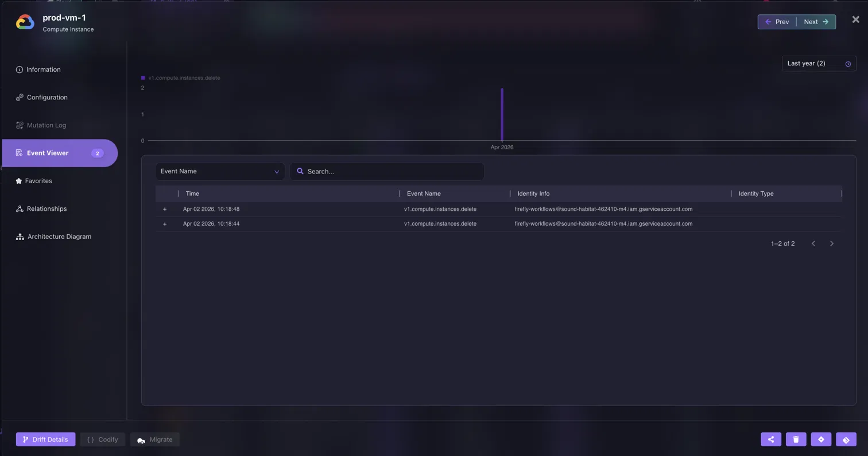This screenshot has height=456, width=868.
Task: Click event name in the 10:18:48 row
Action: click(x=440, y=209)
